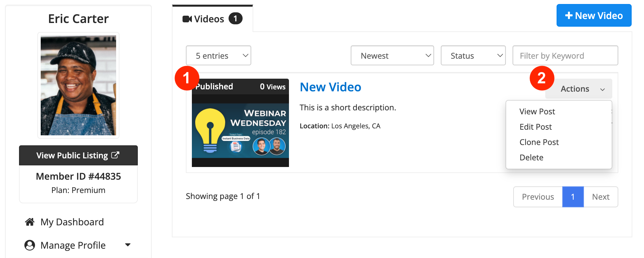This screenshot has width=644, height=258.
Task: Click the Eric Carter name heading
Action: click(78, 19)
